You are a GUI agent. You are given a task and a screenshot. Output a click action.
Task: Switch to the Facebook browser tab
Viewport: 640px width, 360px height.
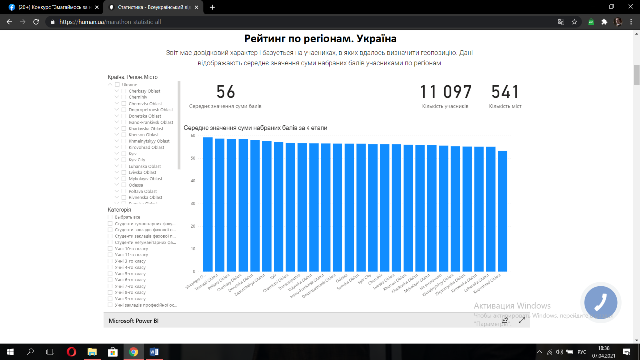point(53,7)
